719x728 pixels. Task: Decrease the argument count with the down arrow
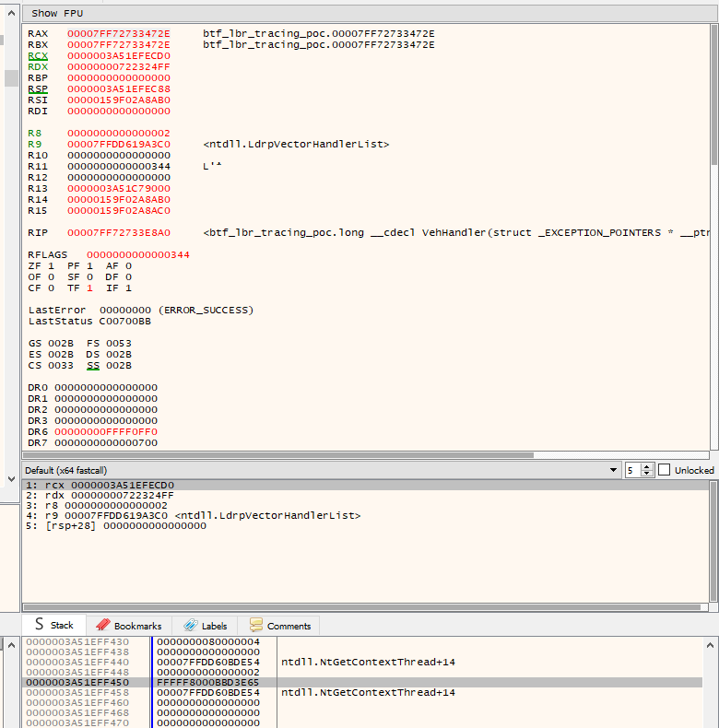647,474
